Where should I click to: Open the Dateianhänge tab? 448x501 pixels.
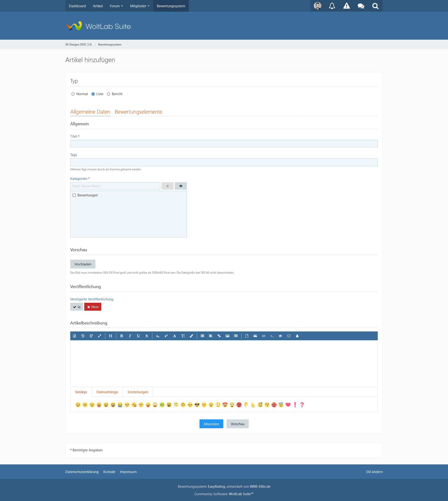(107, 392)
